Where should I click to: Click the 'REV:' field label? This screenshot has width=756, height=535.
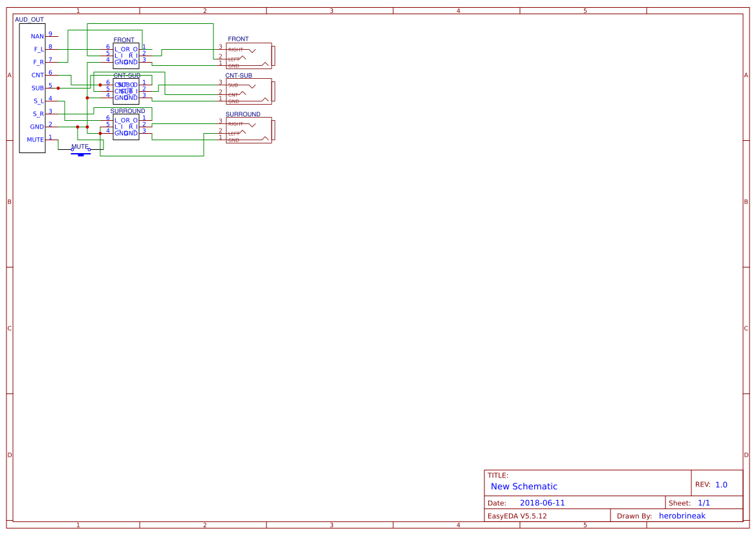pyautogui.click(x=702, y=485)
